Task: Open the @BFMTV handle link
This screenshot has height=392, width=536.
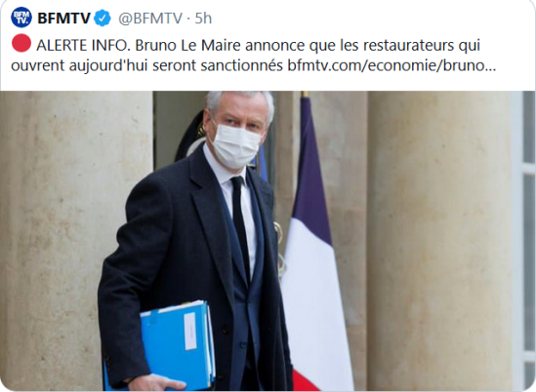Action: tap(150, 19)
